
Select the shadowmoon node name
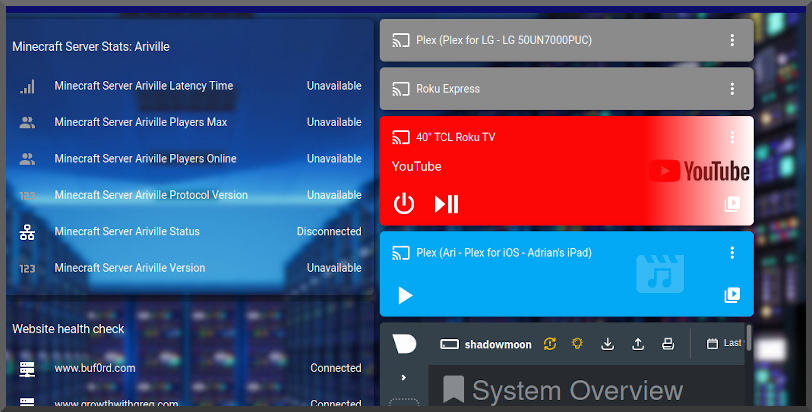pyautogui.click(x=495, y=344)
